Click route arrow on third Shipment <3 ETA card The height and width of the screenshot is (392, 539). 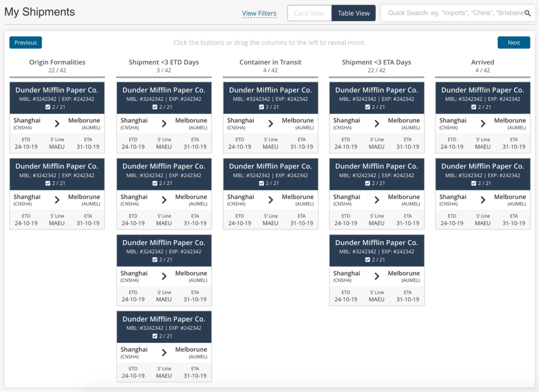tap(377, 276)
